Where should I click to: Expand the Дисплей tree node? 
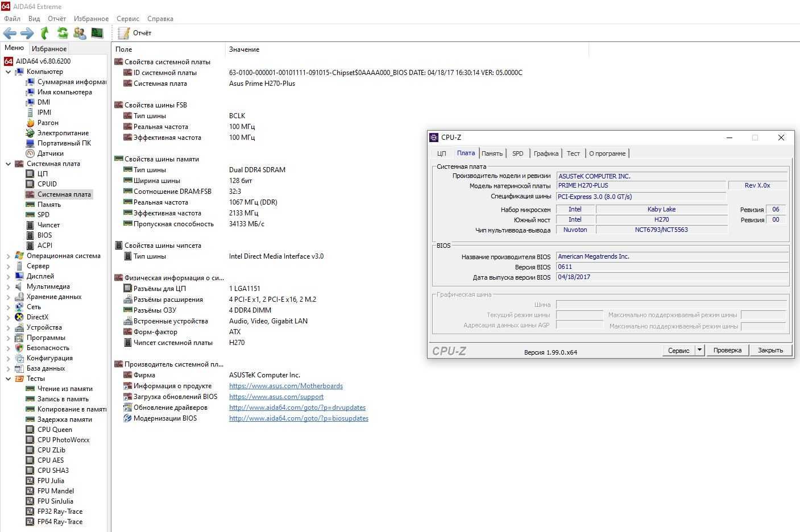pos(8,277)
